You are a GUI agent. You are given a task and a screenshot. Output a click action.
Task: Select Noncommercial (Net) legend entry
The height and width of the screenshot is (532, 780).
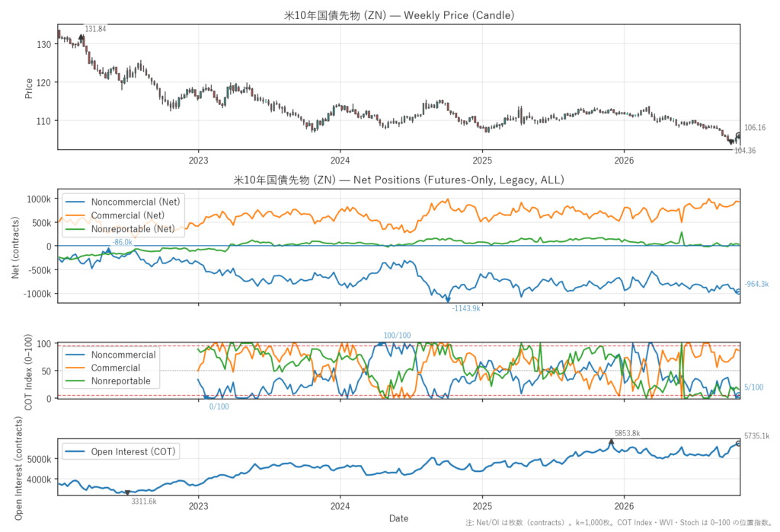coord(136,202)
